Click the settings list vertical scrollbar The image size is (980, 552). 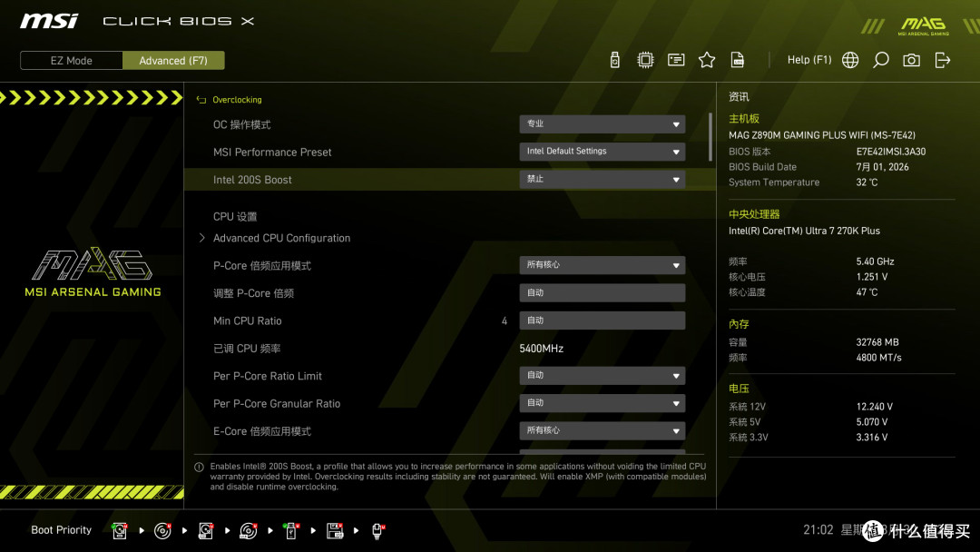(x=710, y=137)
